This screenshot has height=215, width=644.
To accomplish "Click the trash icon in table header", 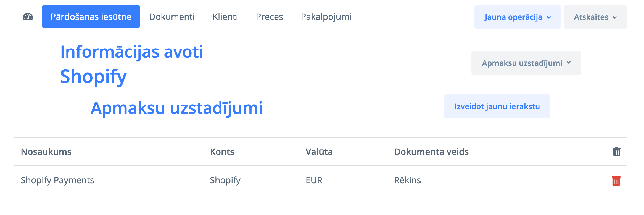I will point(617,152).
